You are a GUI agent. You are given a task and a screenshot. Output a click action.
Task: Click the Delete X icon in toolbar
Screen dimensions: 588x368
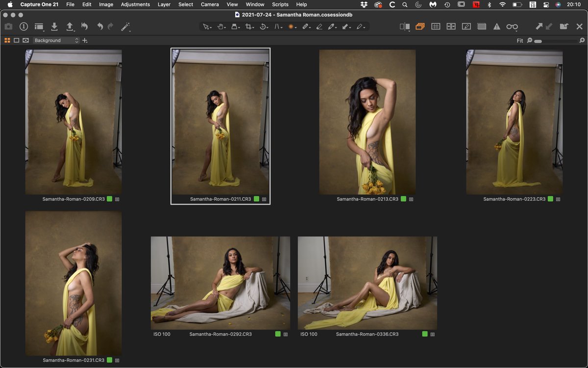click(x=579, y=27)
